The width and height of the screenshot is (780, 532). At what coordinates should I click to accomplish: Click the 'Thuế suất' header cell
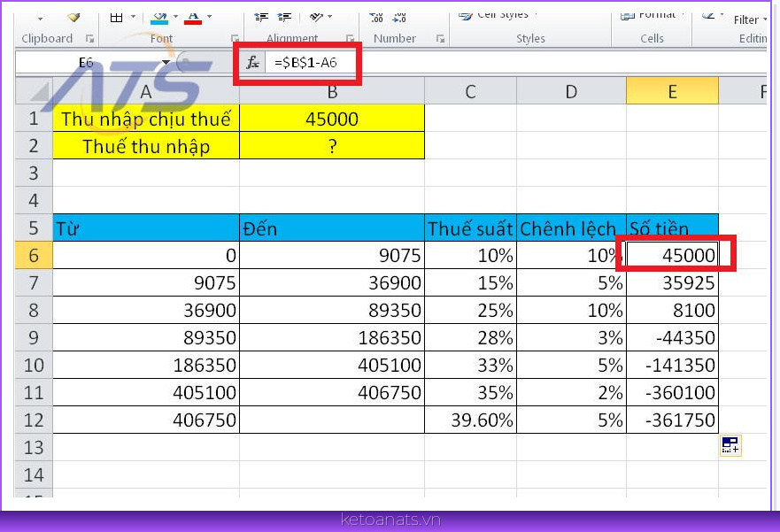pos(471,228)
